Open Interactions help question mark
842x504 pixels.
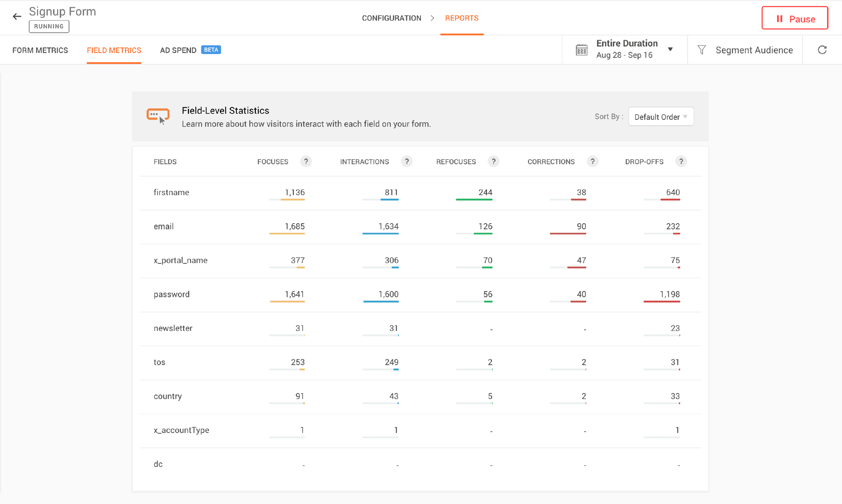407,161
